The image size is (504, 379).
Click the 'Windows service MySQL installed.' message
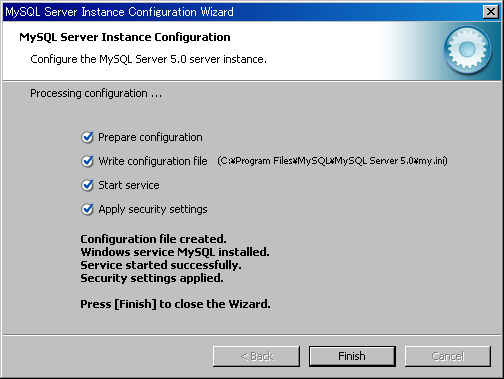[x=175, y=252]
